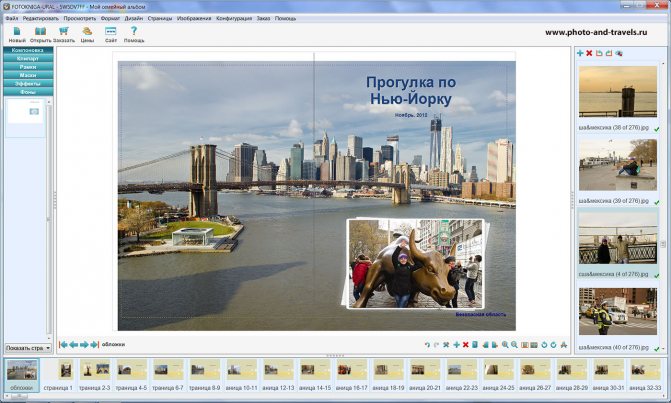The height and width of the screenshot is (403, 671).
Task: Click the Помощь question mark icon
Action: pyautogui.click(x=134, y=31)
